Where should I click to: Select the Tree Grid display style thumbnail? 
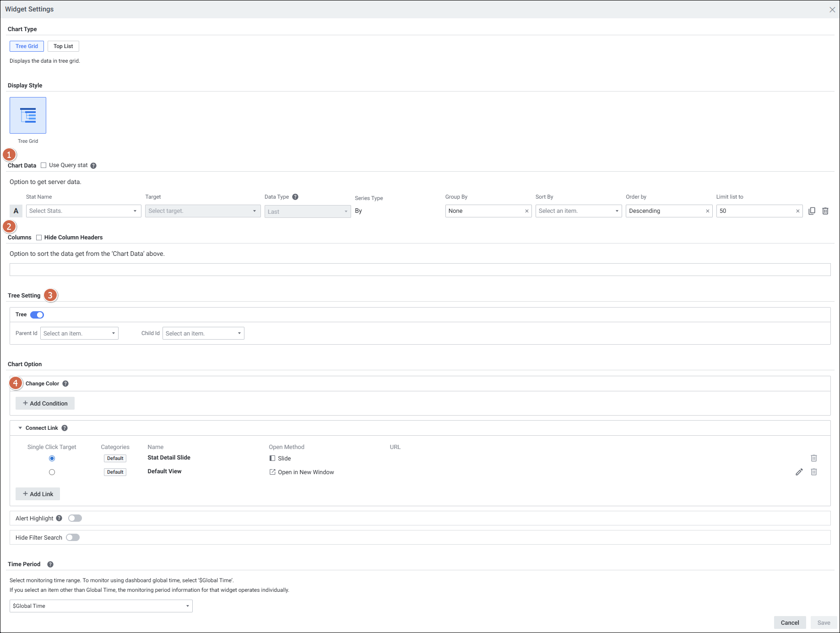pyautogui.click(x=28, y=115)
